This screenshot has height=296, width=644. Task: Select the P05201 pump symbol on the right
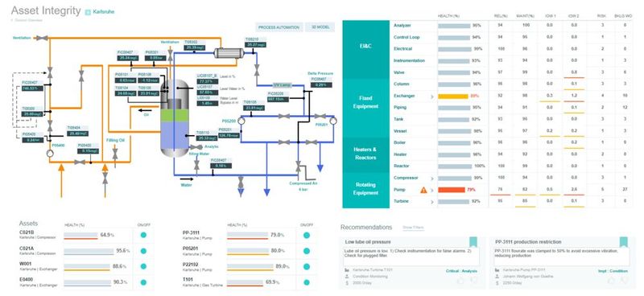[x=332, y=121]
